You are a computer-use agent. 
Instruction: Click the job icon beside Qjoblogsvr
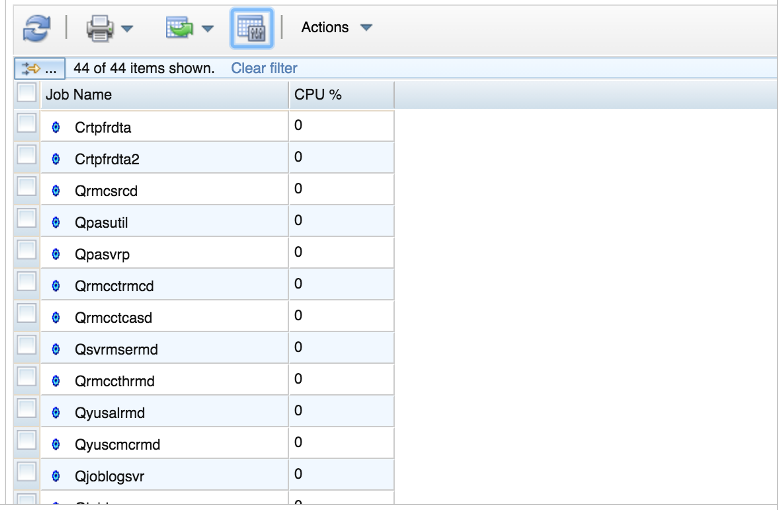[x=56, y=476]
